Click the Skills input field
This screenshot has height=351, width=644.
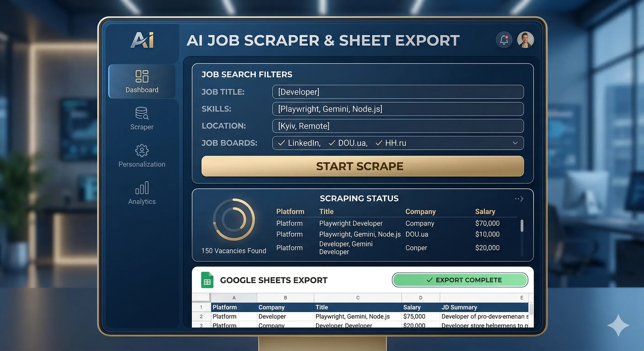coord(397,109)
